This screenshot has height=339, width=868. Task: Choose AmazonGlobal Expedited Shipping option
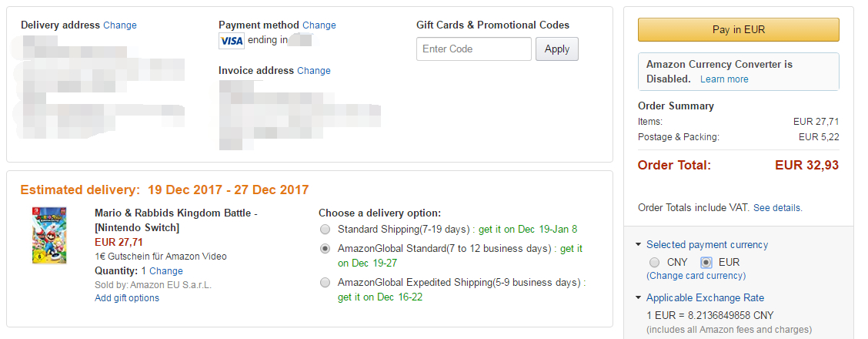click(325, 283)
